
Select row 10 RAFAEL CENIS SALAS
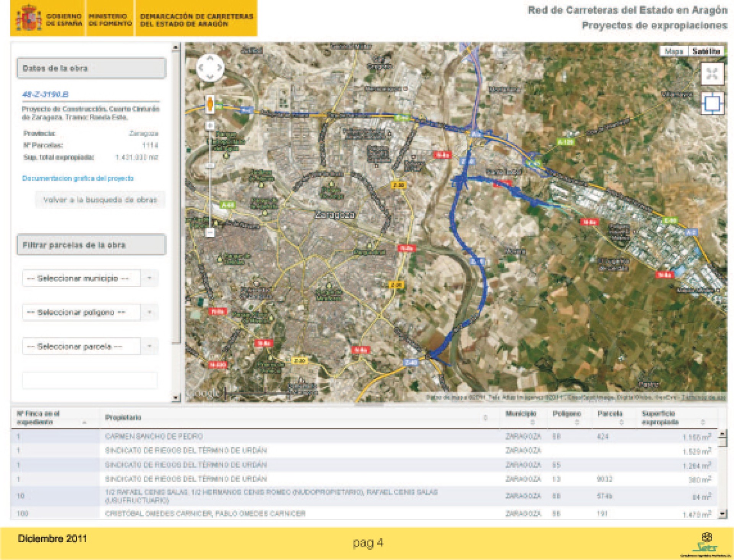coord(364,496)
